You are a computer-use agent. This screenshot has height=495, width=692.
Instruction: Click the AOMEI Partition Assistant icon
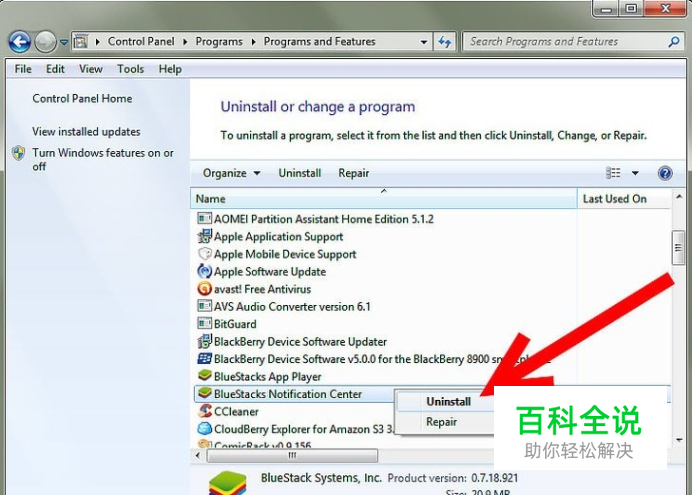pos(204,218)
